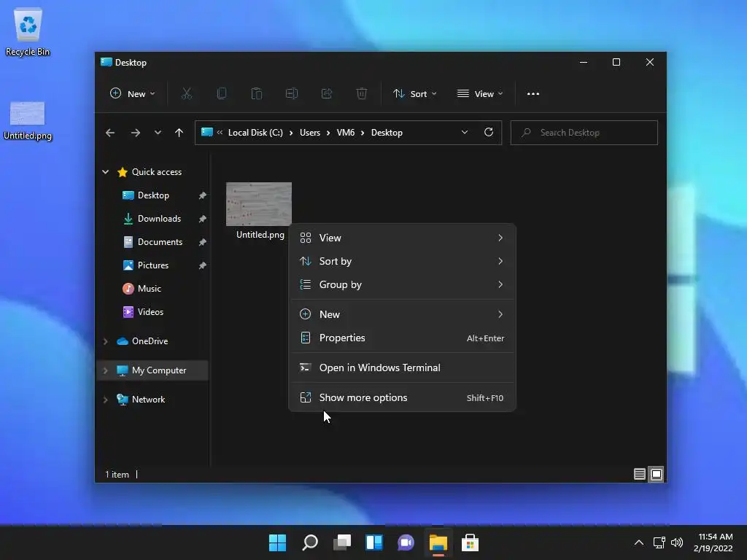
Task: Click the Paste clipboard icon in toolbar
Action: point(256,94)
